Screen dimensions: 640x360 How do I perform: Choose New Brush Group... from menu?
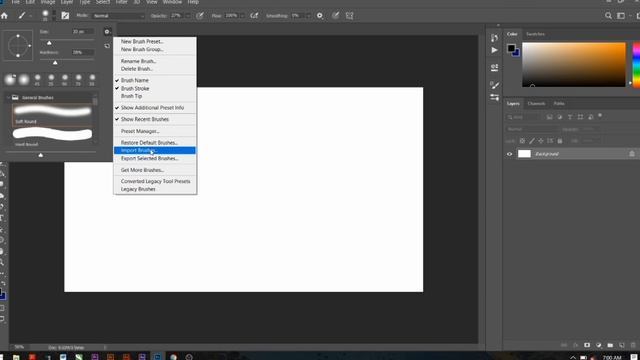point(142,49)
